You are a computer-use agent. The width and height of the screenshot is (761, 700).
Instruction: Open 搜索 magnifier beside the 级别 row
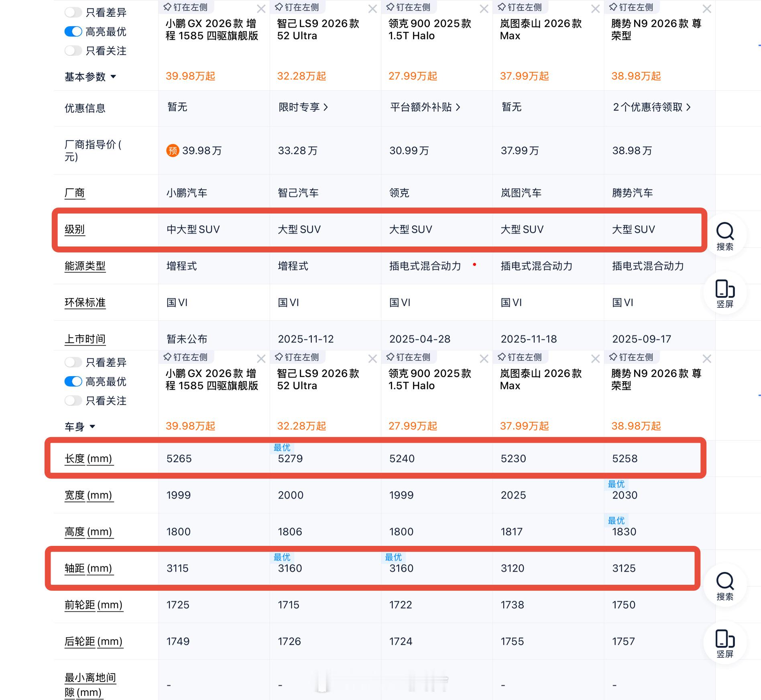725,236
